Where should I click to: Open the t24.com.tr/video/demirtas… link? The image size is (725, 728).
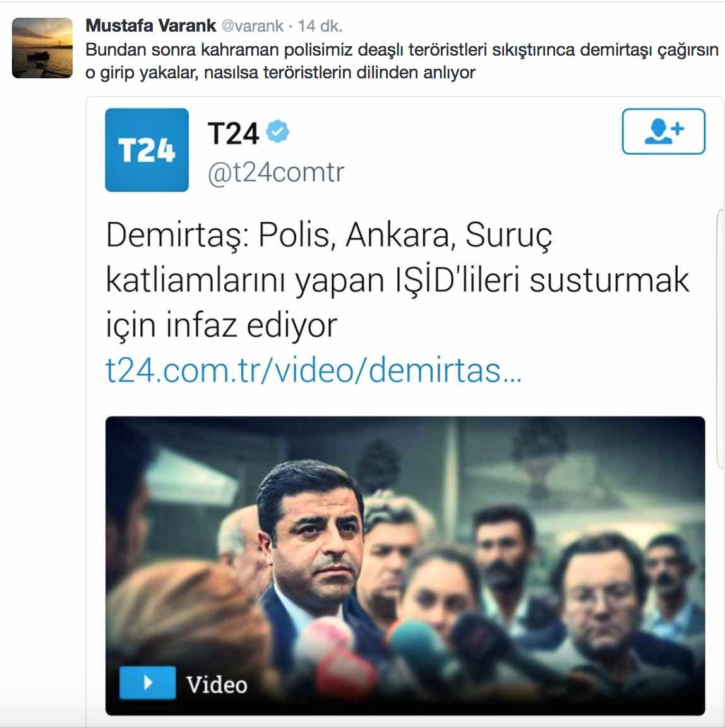314,370
